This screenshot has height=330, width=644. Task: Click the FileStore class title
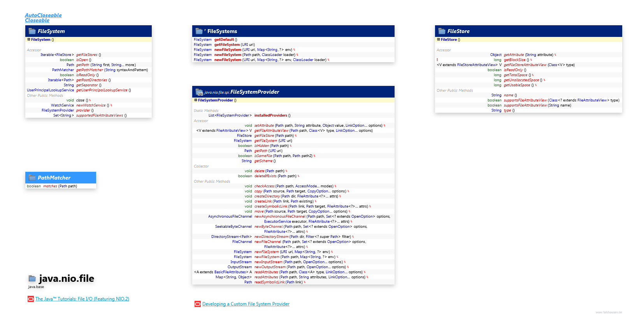pos(458,31)
